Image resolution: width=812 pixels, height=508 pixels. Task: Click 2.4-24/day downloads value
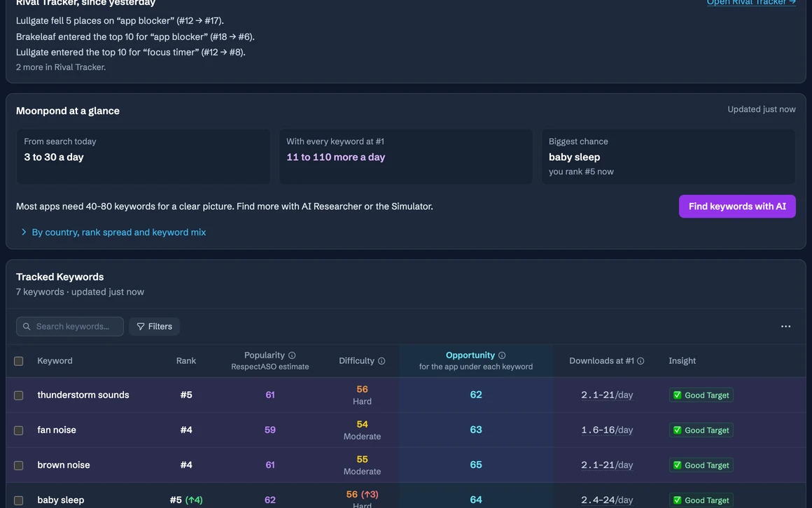point(607,500)
